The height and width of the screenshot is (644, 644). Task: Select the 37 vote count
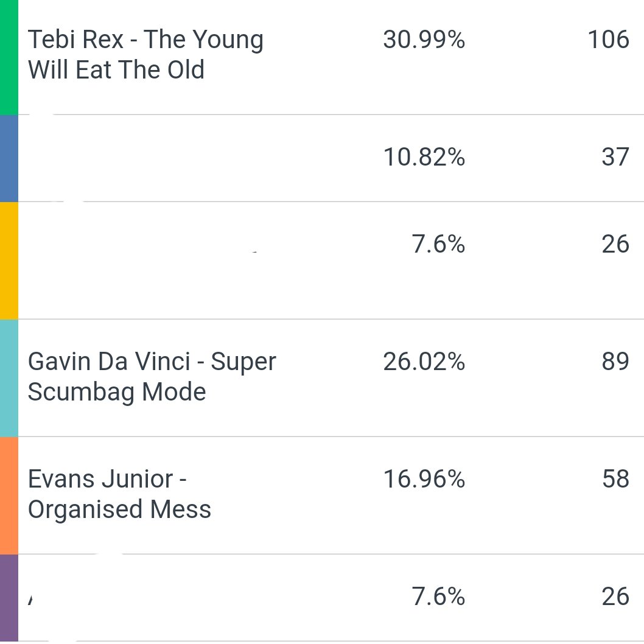coord(615,157)
